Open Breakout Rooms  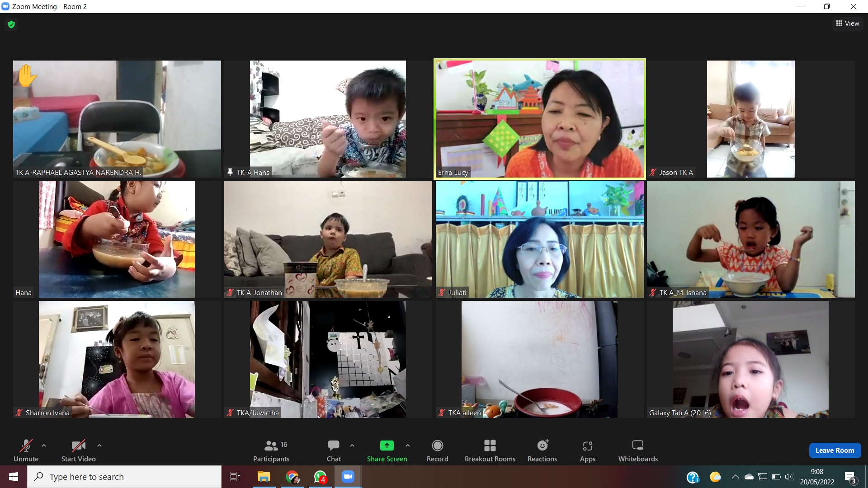[x=490, y=450]
